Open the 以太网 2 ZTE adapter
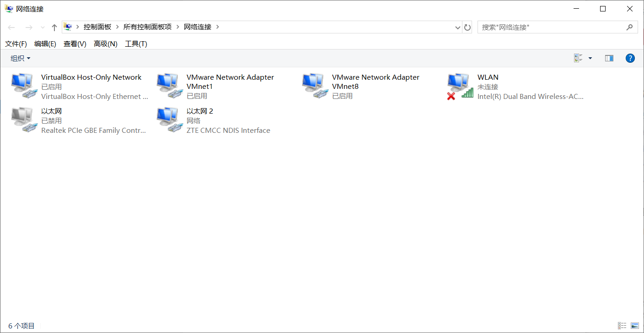 [168, 119]
